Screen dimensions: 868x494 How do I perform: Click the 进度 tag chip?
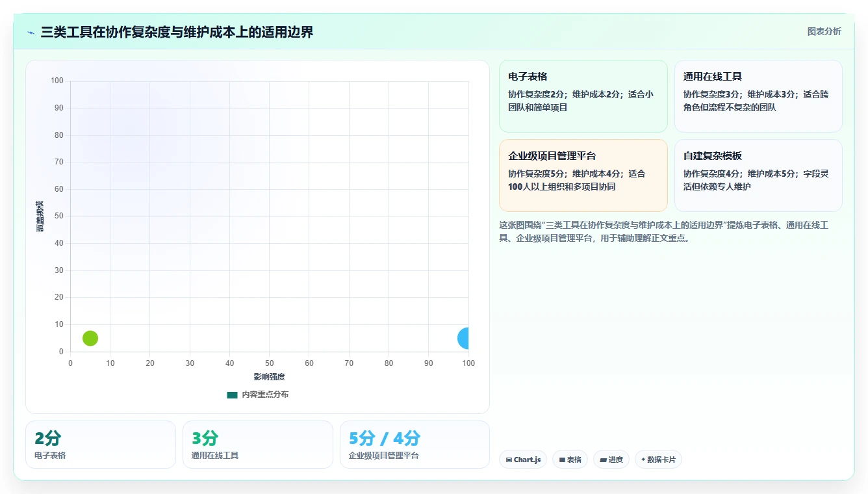point(611,460)
